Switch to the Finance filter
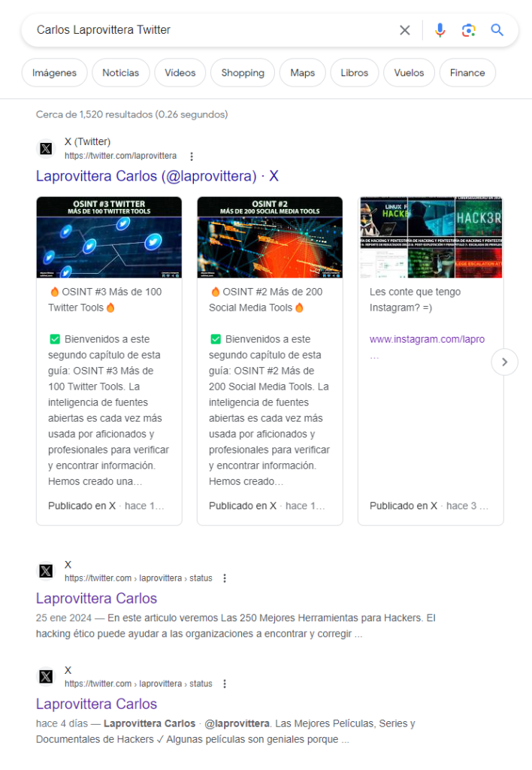The width and height of the screenshot is (532, 770). click(467, 73)
